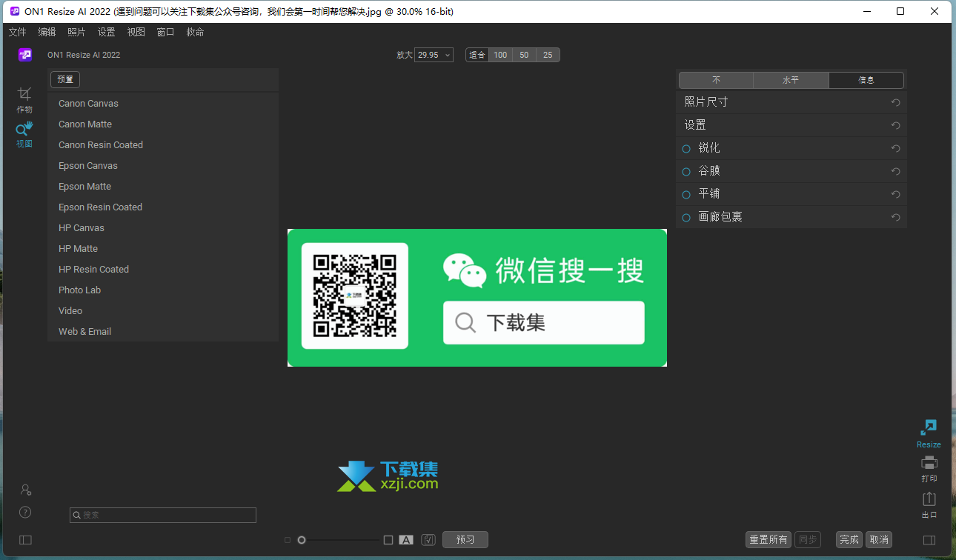Reset the 照片尺寸 pane
Viewport: 956px width, 560px height.
click(x=896, y=102)
